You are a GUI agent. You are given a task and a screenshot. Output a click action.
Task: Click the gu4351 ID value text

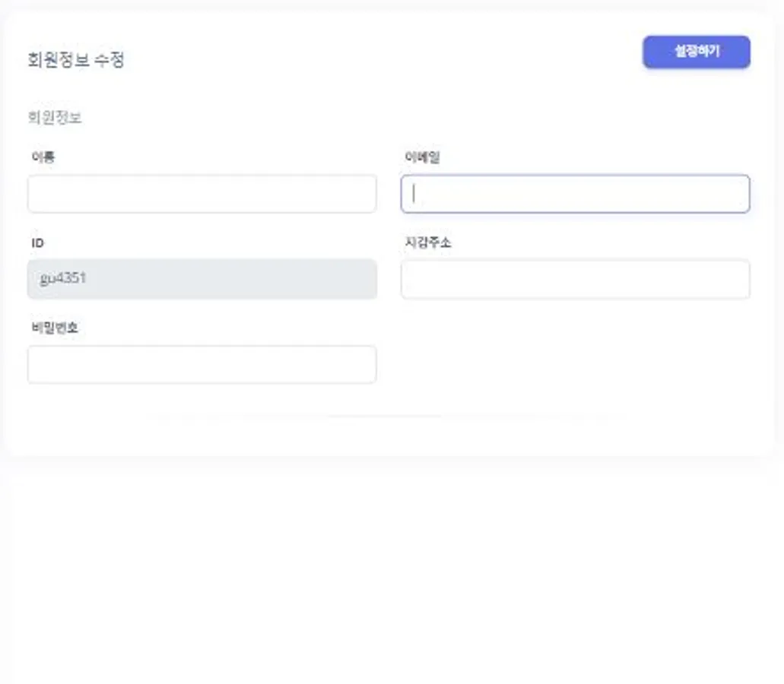pos(62,278)
